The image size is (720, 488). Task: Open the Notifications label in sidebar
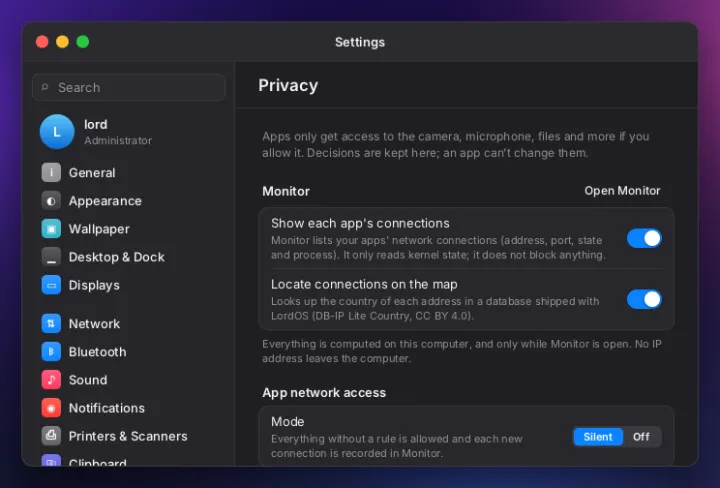[107, 408]
